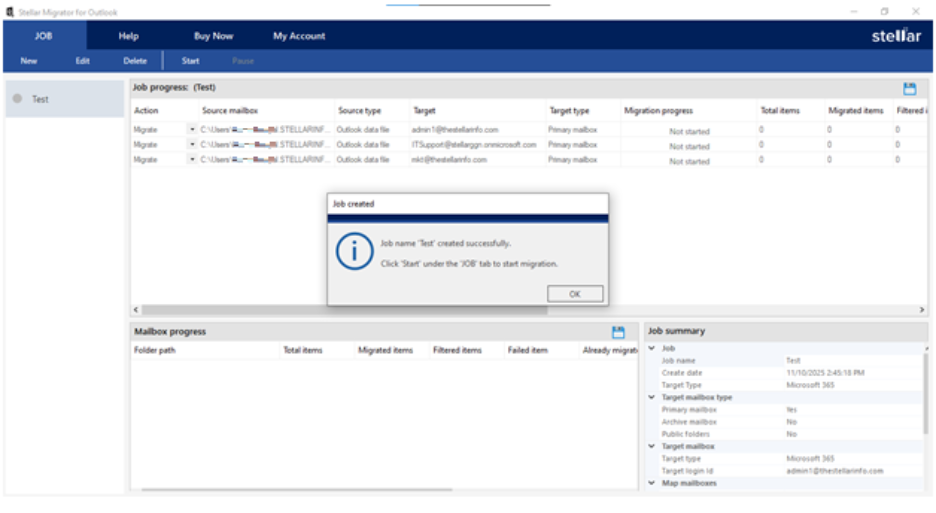Viewport: 936px width, 513px height.
Task: Click Not started status in admin1 row
Action: [689, 131]
